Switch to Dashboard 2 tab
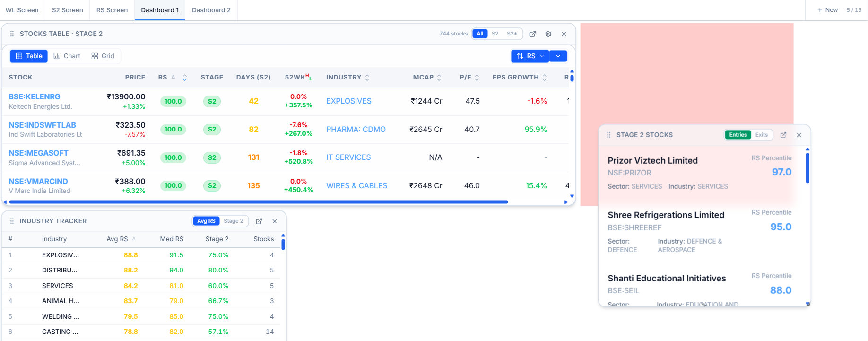The image size is (868, 341). point(211,10)
